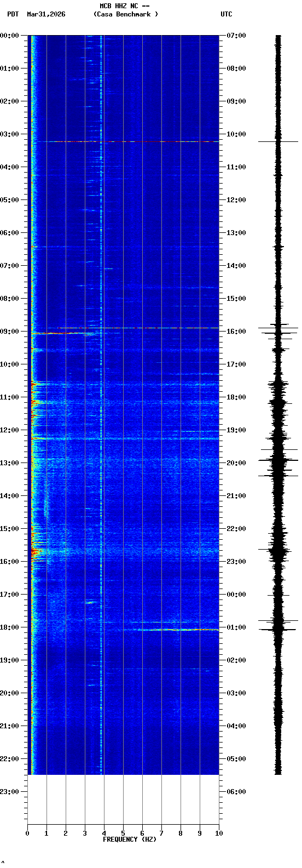Click the frequency axis value 7
Image resolution: width=302 pixels, height=868 pixels.
(161, 833)
